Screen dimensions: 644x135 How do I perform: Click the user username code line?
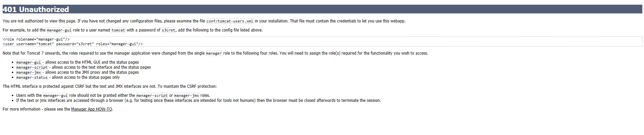pos(73,44)
